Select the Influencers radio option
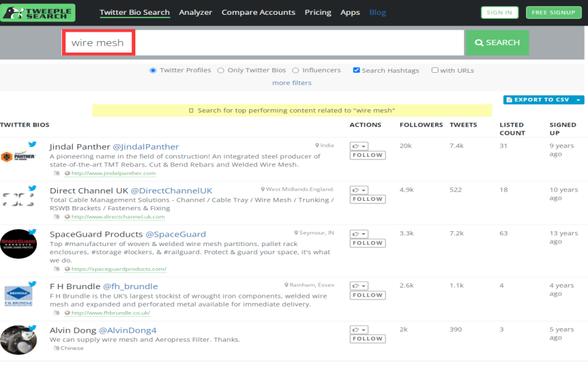The width and height of the screenshot is (588, 368). point(296,70)
